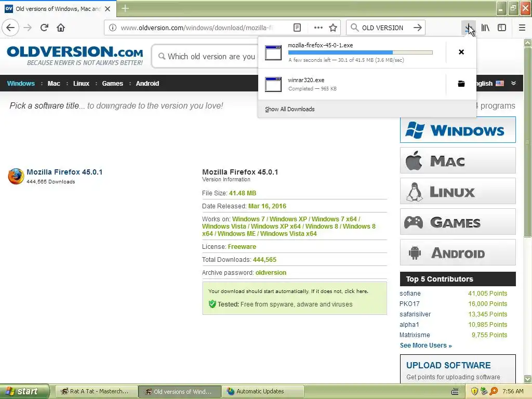Click the security shield tray icon
The width and height of the screenshot is (532, 399).
pyautogui.click(x=474, y=391)
